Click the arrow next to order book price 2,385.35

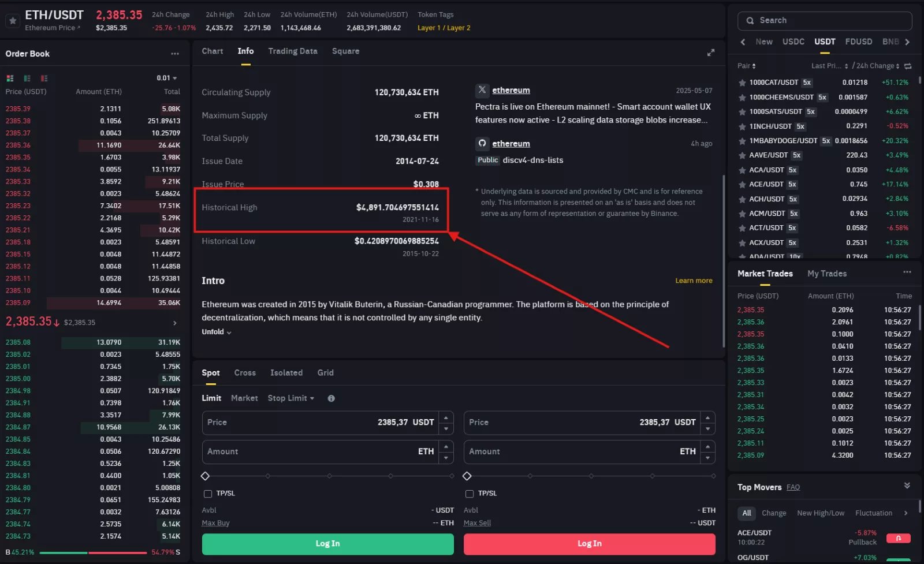pos(175,323)
